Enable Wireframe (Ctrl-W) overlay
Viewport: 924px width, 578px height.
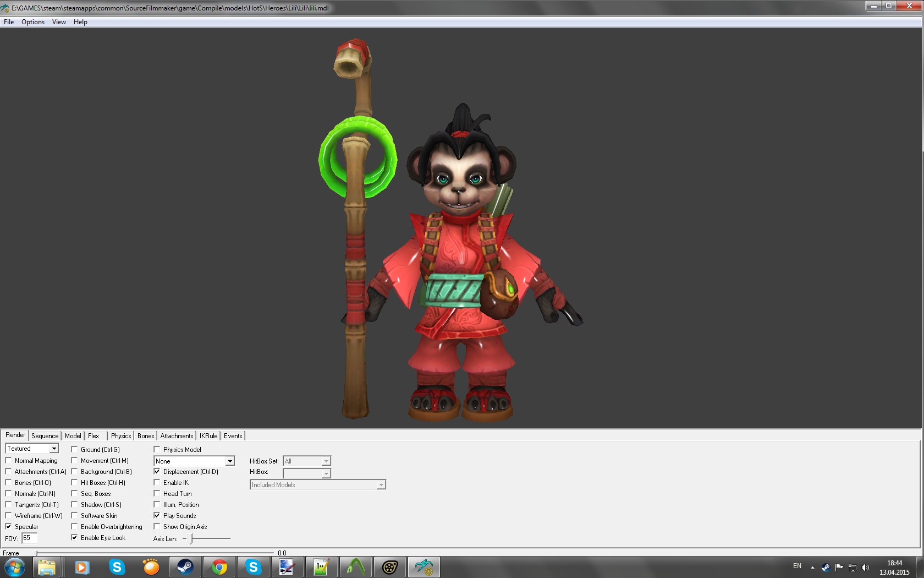coord(8,516)
